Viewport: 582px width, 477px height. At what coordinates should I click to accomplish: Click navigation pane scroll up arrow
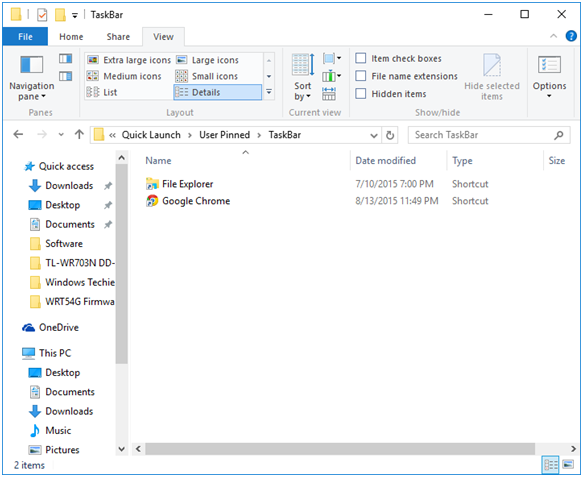click(121, 158)
